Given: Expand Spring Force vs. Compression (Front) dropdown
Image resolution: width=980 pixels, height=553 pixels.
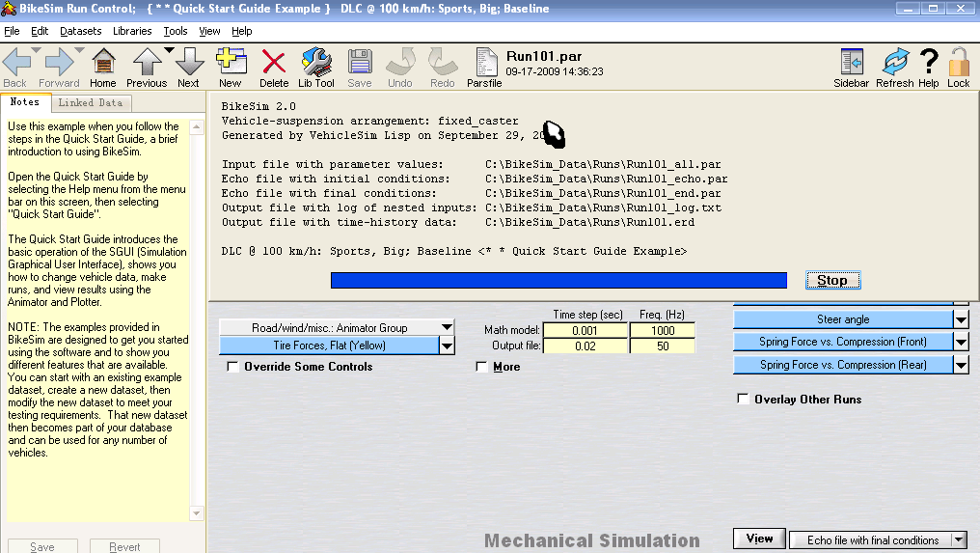Looking at the screenshot, I should (x=962, y=342).
